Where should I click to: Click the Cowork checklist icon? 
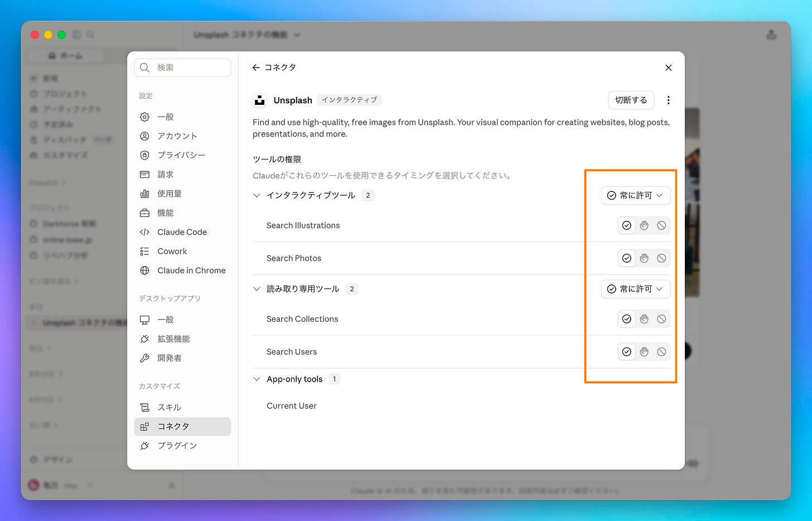[x=144, y=252]
